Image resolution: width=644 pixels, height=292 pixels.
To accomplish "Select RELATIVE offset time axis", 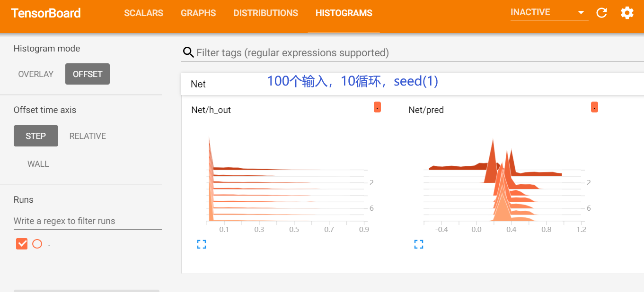I will 88,136.
